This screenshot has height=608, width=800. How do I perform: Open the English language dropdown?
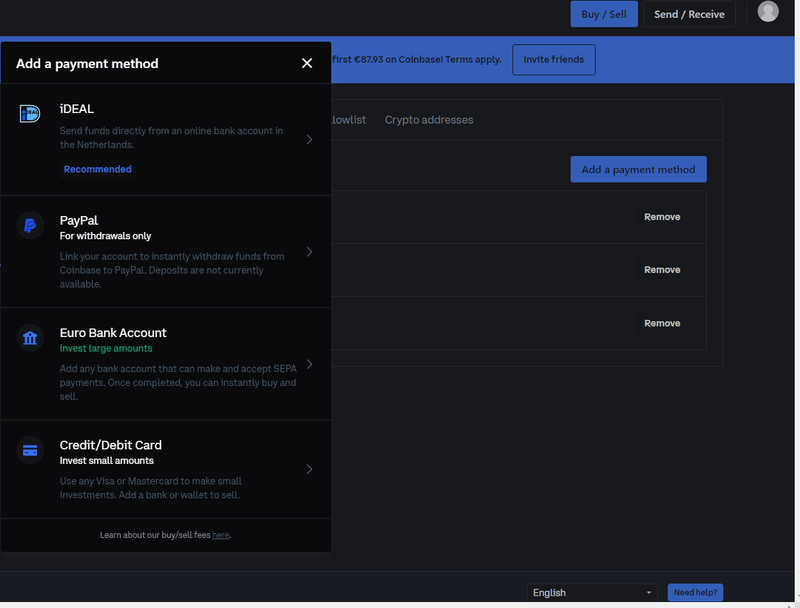(x=592, y=593)
